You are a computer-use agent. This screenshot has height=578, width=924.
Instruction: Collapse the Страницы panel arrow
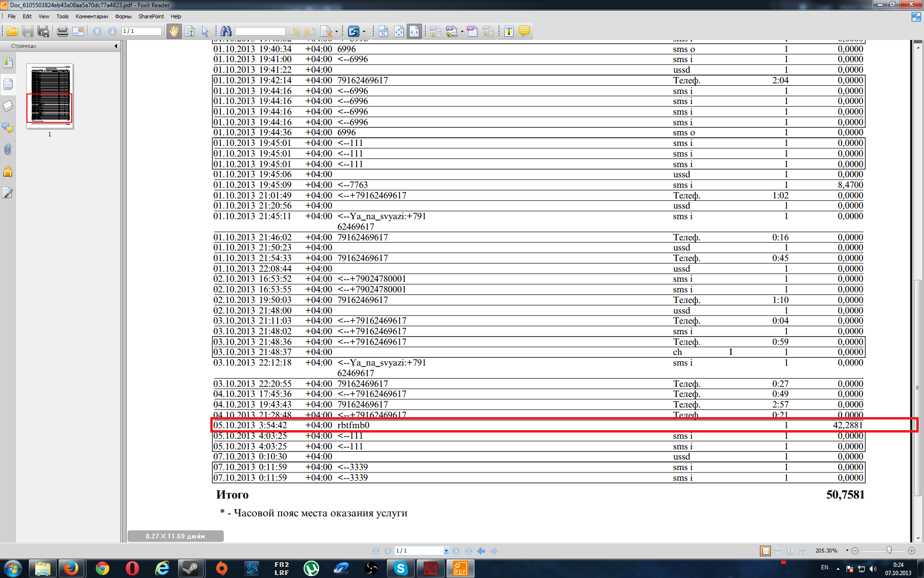(116, 46)
